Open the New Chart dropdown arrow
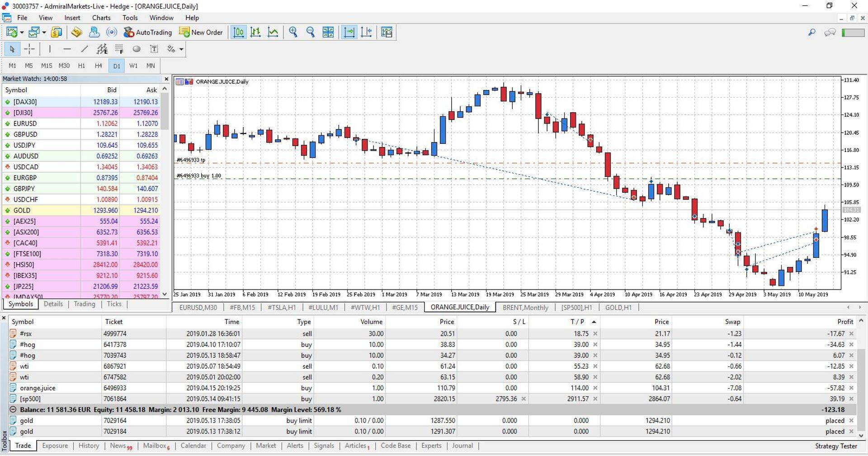Screen dimensions: 868x456 click(22, 33)
